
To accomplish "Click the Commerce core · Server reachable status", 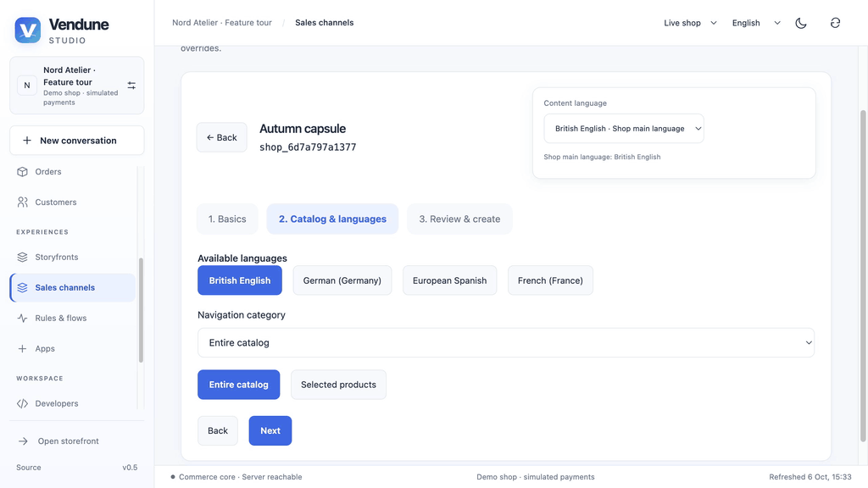I will (x=237, y=477).
